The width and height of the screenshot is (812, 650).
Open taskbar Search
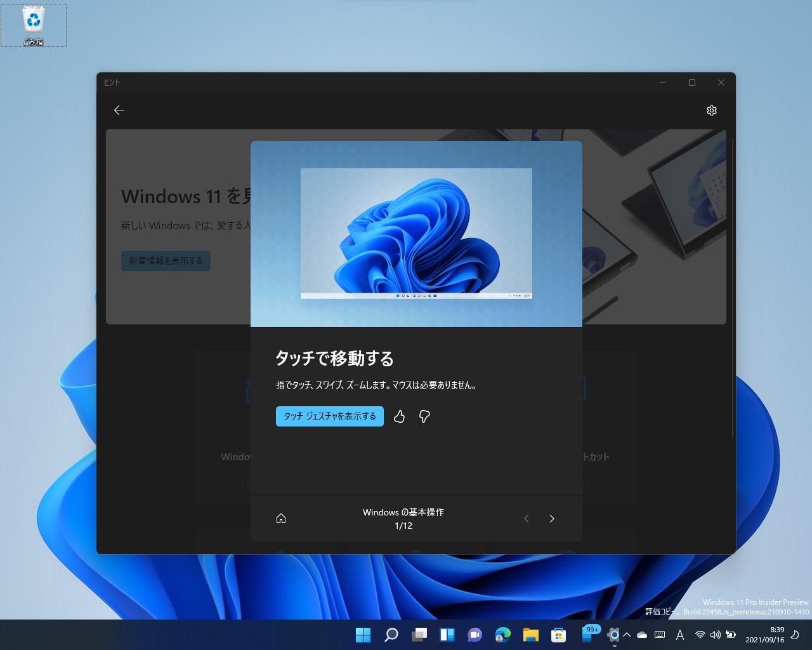(x=391, y=634)
